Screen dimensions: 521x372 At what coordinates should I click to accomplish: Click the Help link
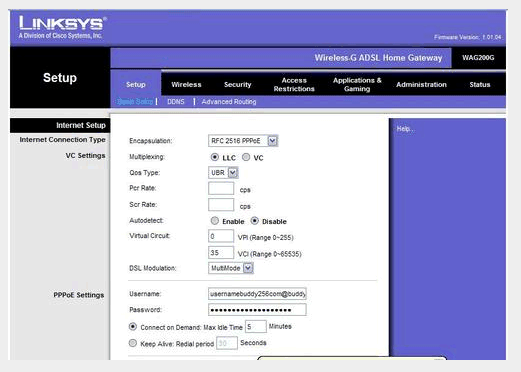[x=405, y=129]
